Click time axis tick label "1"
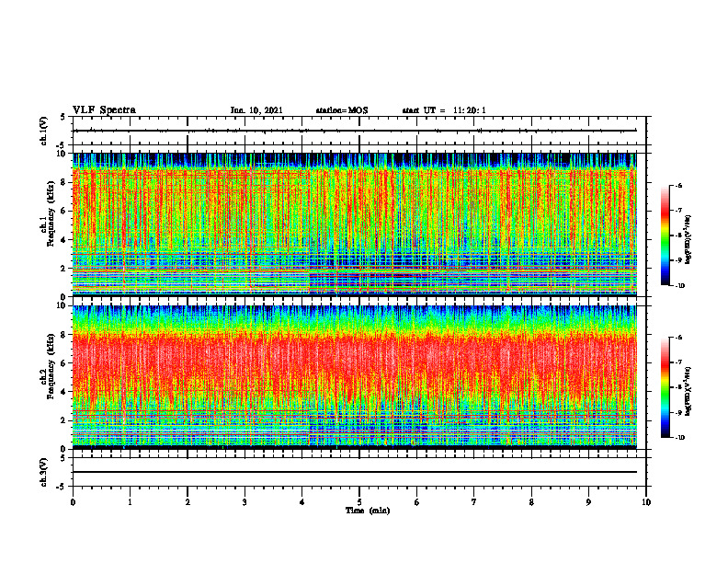This screenshot has height=563, width=728. coord(130,502)
